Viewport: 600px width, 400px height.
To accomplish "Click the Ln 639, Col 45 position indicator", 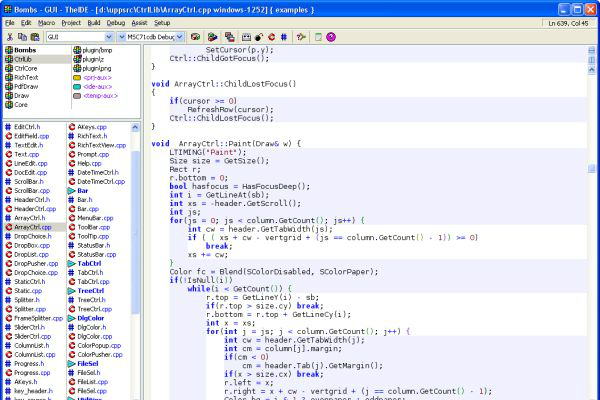I will (568, 23).
